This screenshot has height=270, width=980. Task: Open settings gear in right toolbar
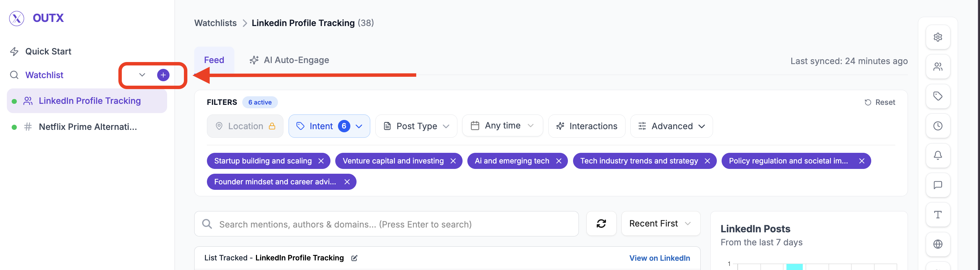(x=938, y=37)
